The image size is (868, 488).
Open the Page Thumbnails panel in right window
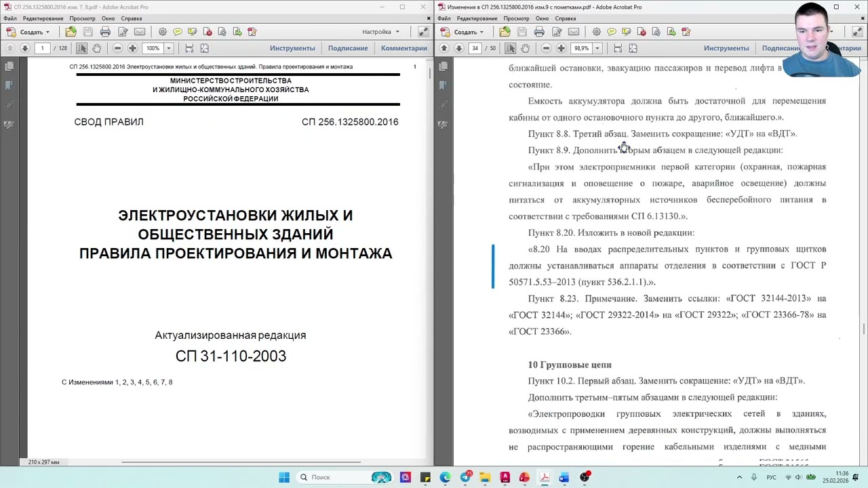pyautogui.click(x=443, y=66)
